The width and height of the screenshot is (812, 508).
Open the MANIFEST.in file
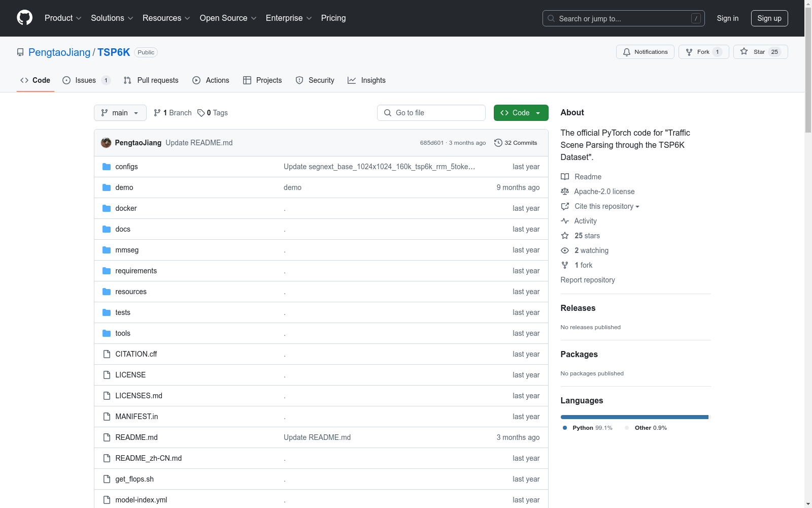pyautogui.click(x=137, y=417)
